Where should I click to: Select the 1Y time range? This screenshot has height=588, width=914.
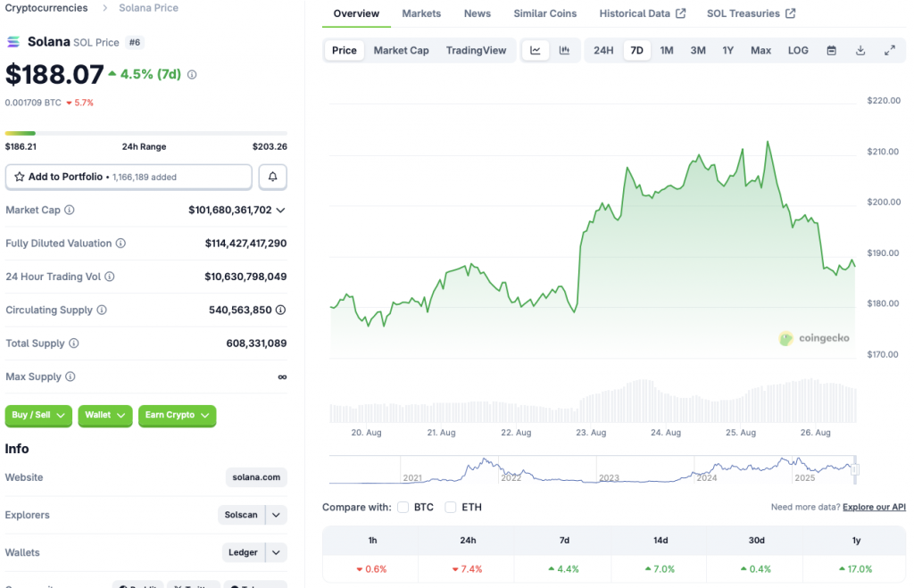point(728,51)
